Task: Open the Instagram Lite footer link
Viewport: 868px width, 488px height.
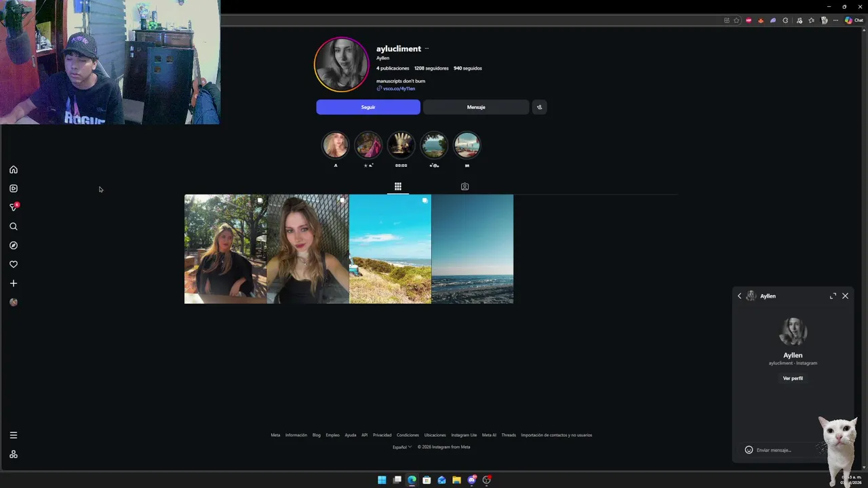Action: pos(464,435)
